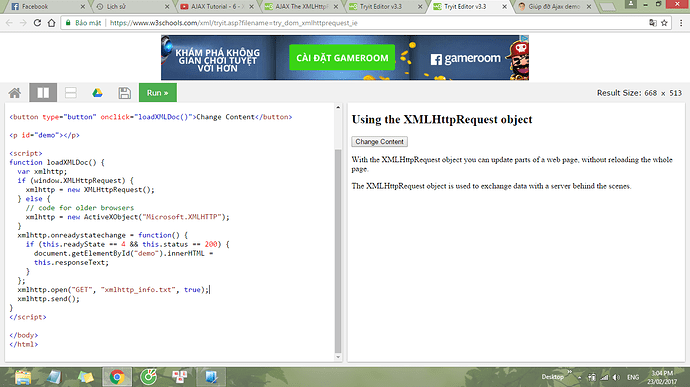Click the "xmlhttp_info.txt" string in code

(x=139, y=290)
